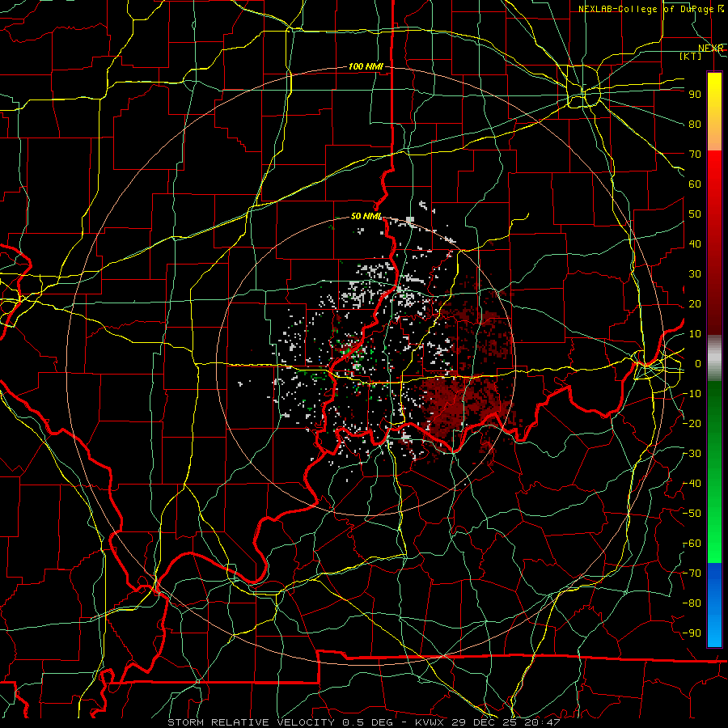
Task: Click the 60 tick label on scale
Action: tap(695, 184)
